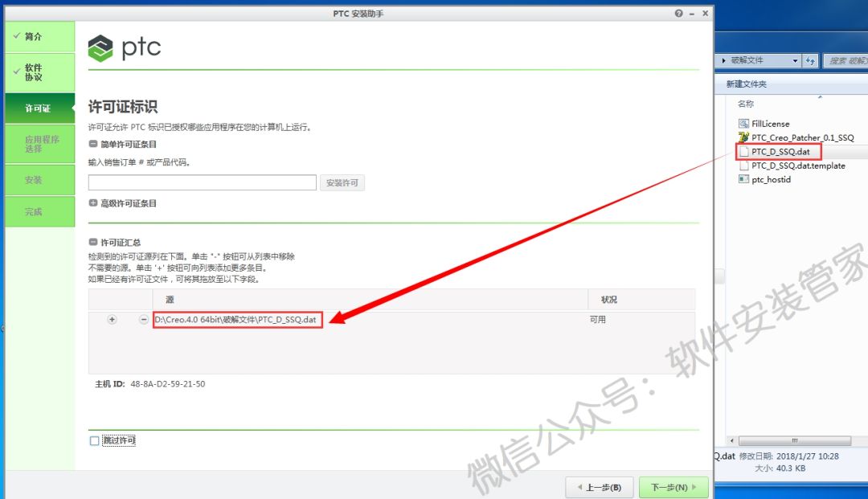Open the 破解文件 address bar dropdown
Image resolution: width=868 pixels, height=499 pixels.
click(x=795, y=61)
